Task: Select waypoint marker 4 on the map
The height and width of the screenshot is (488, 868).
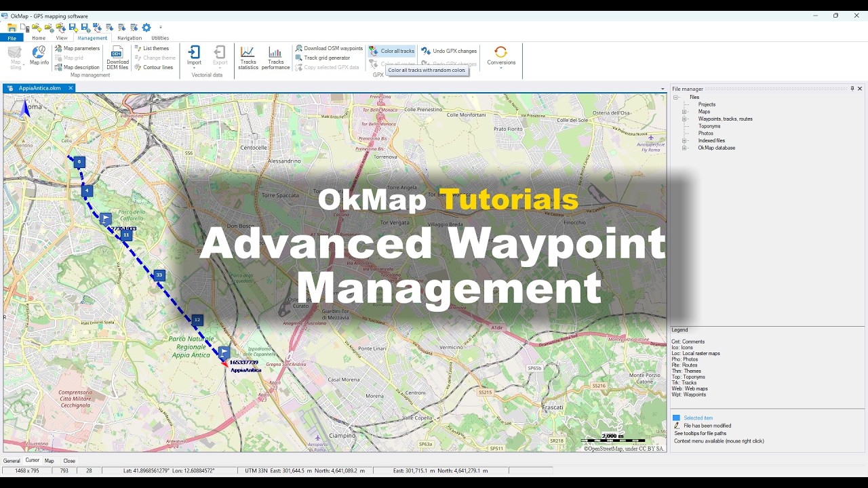Action: tap(87, 191)
